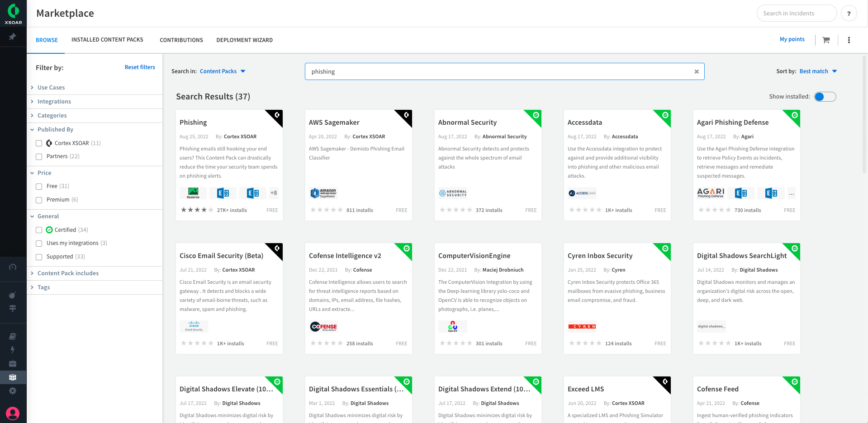Screen dimensions: 868x423
Task: Click the star rating on Phishing card
Action: pos(197,210)
